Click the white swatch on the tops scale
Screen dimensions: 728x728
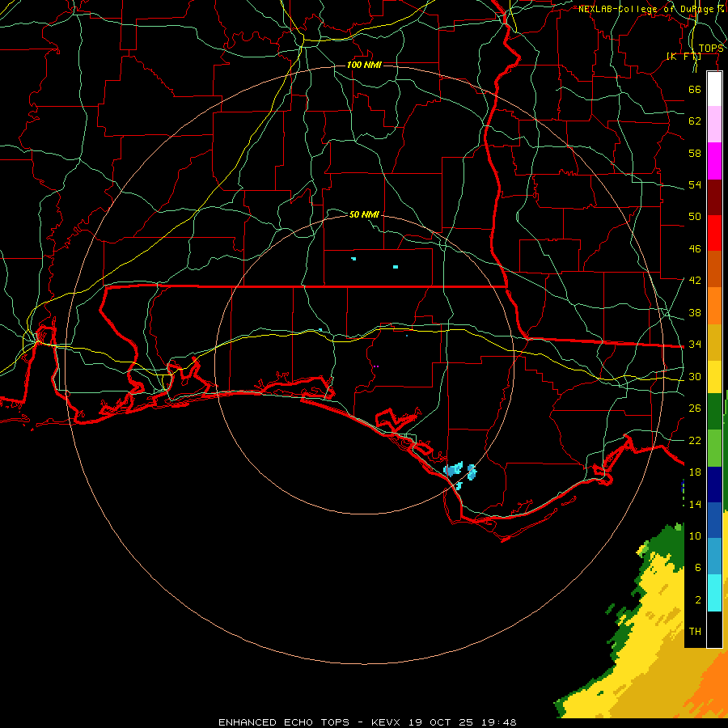(x=714, y=89)
